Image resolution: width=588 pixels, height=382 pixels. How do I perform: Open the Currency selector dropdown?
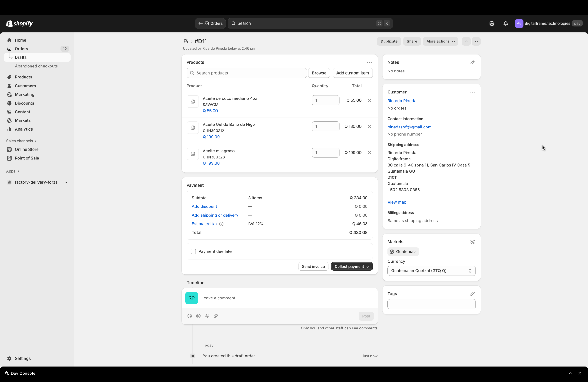pyautogui.click(x=431, y=271)
